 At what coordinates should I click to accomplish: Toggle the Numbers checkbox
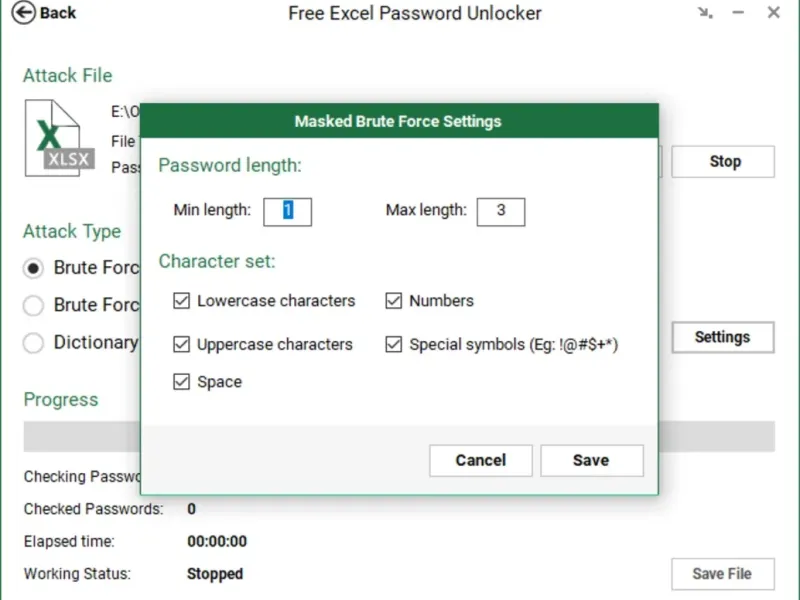[393, 301]
